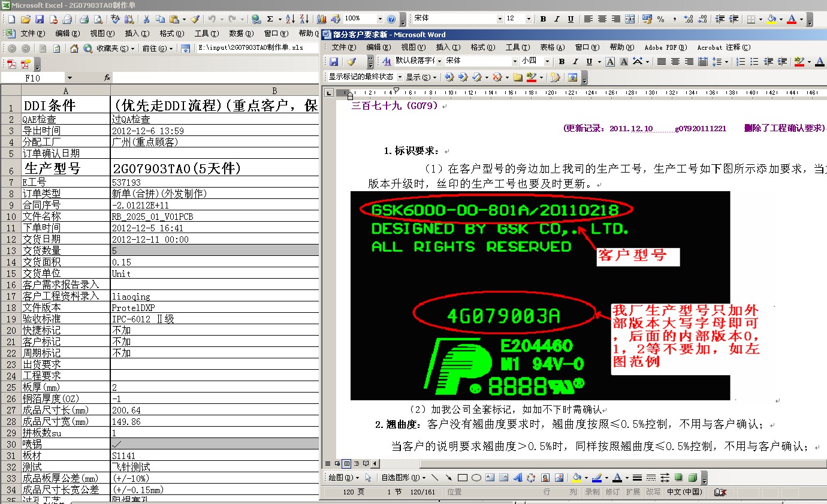Toggle align left in Excel toolbar

[588, 19]
